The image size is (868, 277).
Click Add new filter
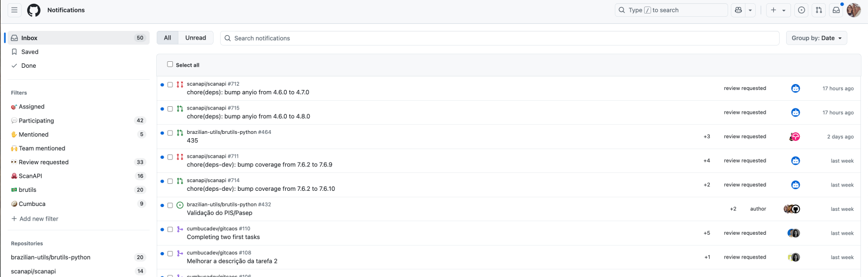38,219
